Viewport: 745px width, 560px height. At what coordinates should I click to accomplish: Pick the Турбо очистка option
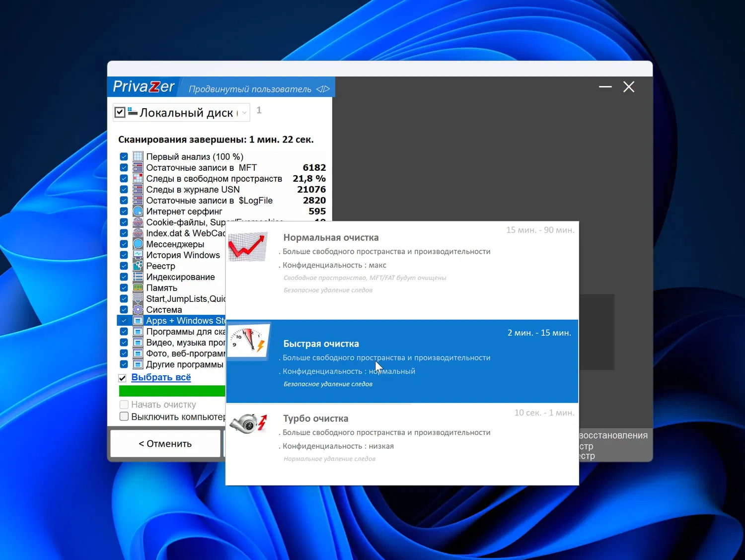tap(402, 444)
